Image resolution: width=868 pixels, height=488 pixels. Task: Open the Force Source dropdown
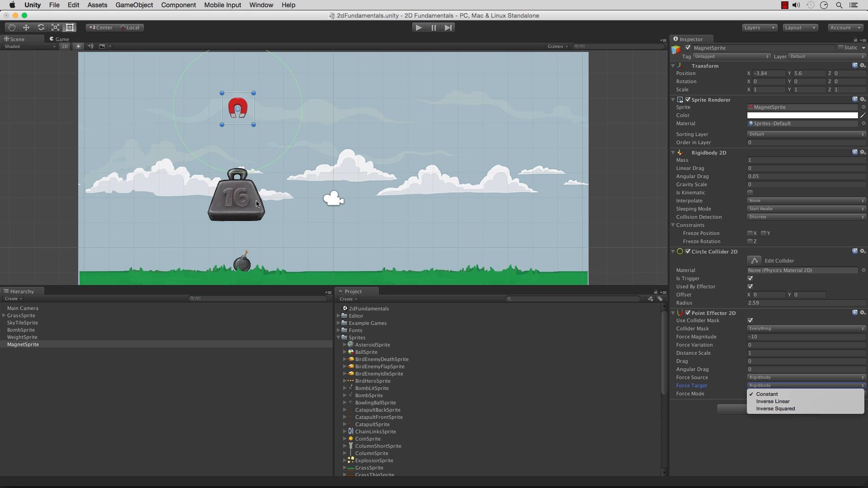click(x=806, y=377)
